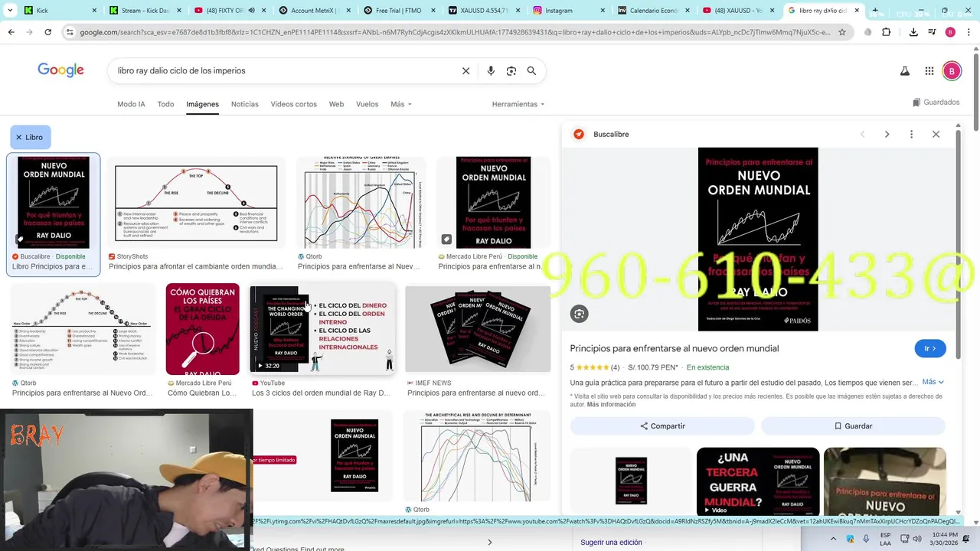The image size is (980, 551).
Task: Submit search with the magnifying glass icon
Action: [531, 71]
